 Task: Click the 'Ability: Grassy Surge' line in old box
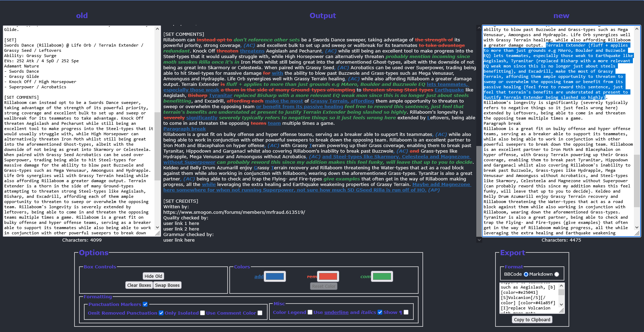(x=30, y=56)
